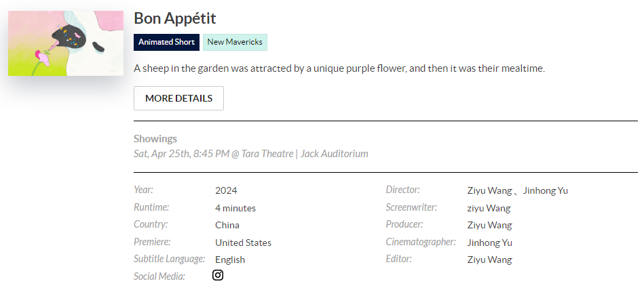Click the runtime value 4 minutes

tap(235, 208)
